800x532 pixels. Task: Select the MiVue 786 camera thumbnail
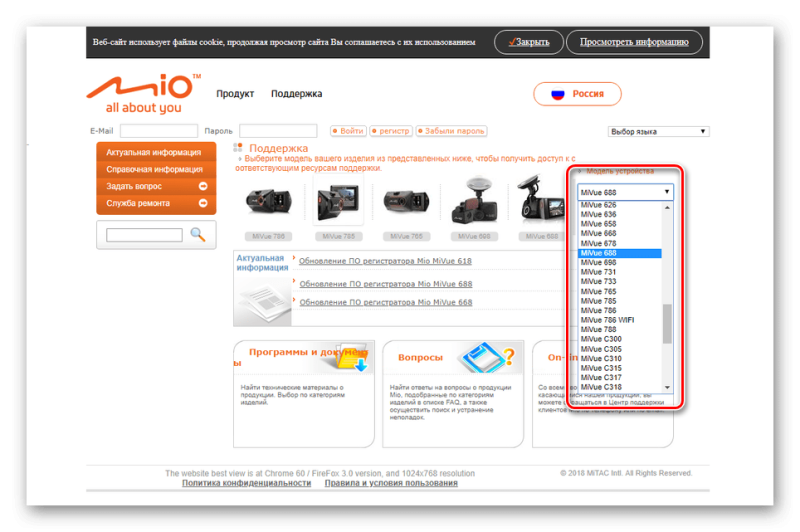coord(268,202)
